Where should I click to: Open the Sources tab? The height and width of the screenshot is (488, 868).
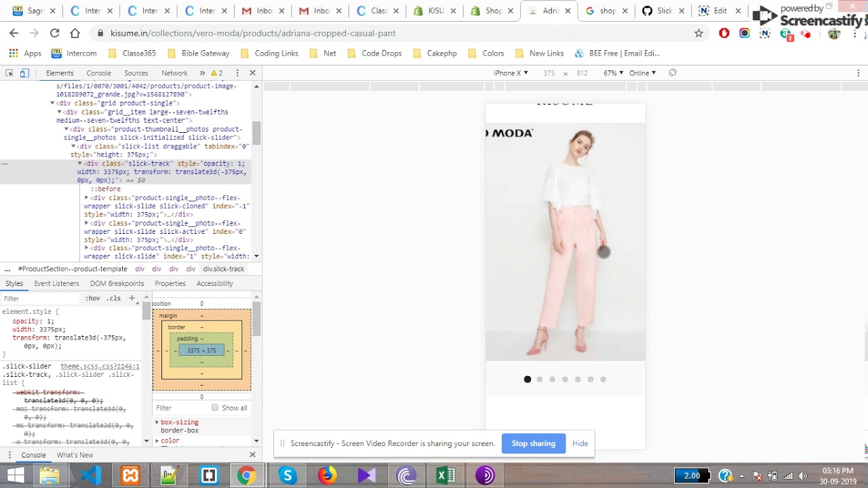coord(136,73)
